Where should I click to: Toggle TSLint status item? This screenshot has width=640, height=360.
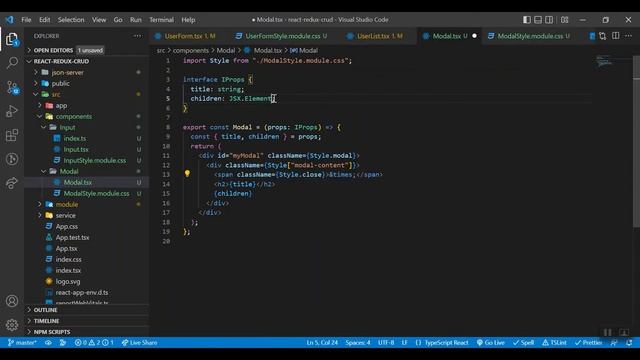point(554,342)
